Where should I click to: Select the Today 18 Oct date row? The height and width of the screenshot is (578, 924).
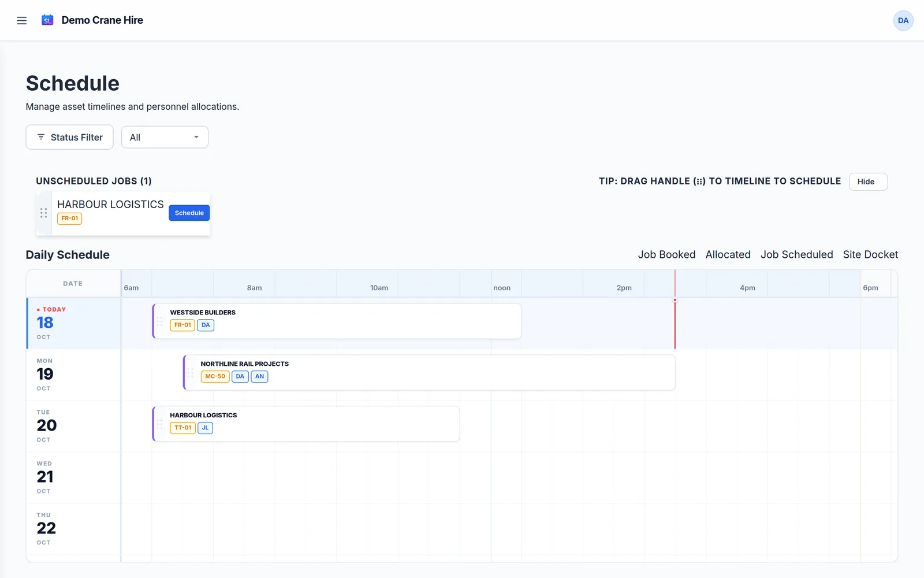click(x=73, y=323)
